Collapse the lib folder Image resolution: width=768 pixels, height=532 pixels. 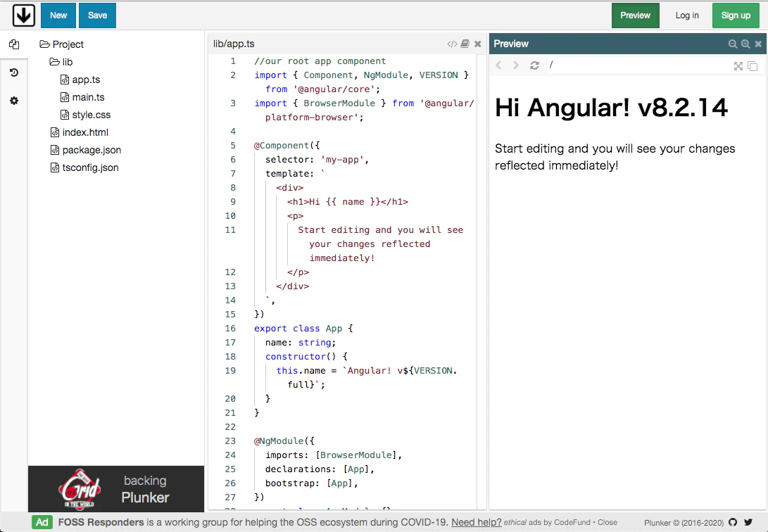61,62
